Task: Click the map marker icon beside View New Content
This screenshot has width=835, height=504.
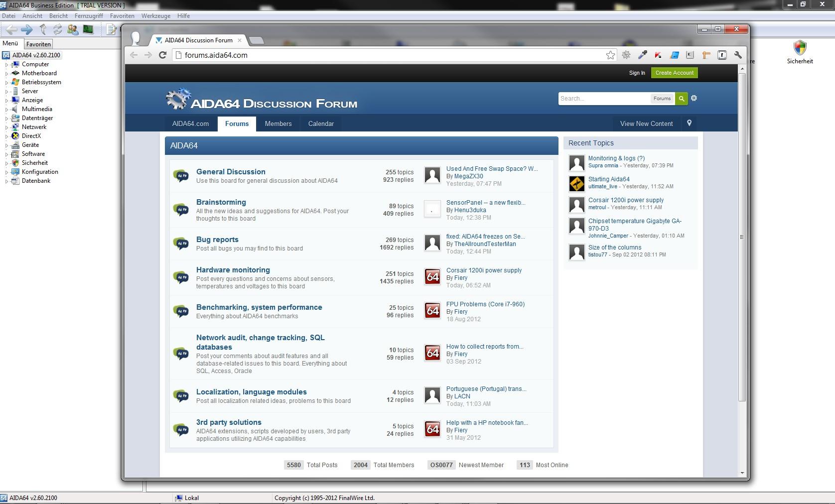Action: [690, 123]
